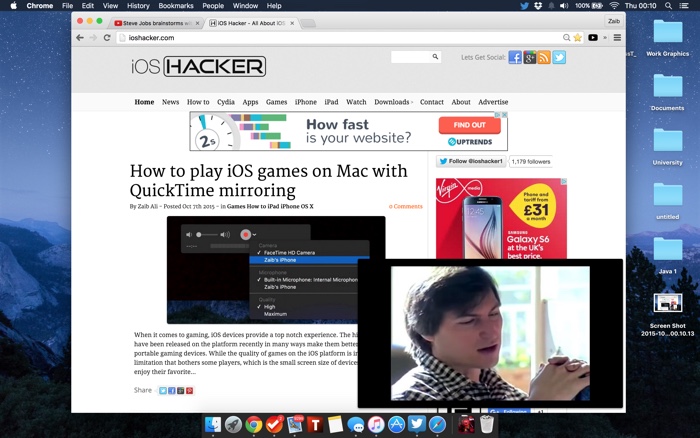Screen dimensions: 700x438
Task: Open the Bookmarks menu in menu bar
Action: click(x=176, y=6)
